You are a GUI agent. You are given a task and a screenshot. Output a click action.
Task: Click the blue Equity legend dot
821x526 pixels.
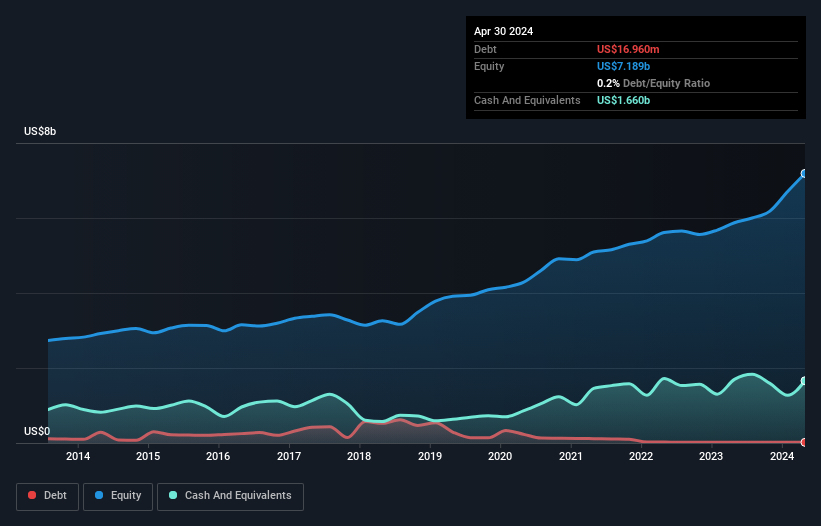(x=99, y=495)
